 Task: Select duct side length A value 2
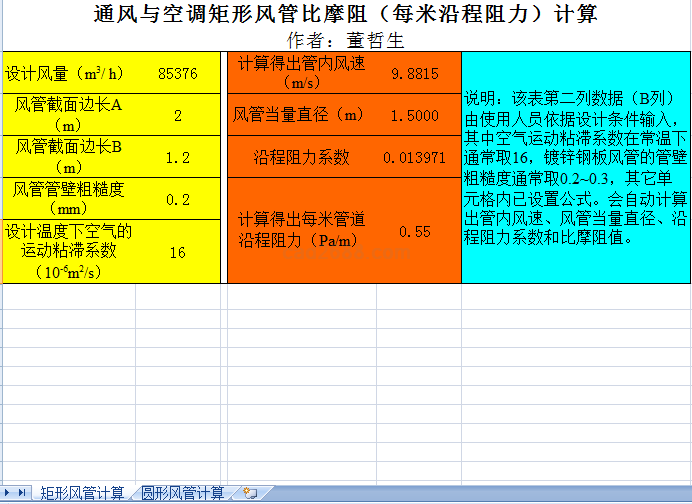point(177,115)
